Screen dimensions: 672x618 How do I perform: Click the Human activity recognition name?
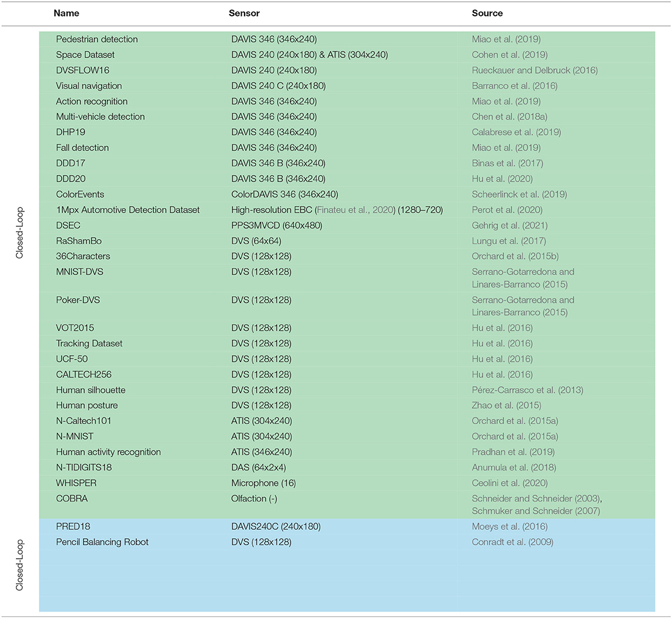tap(108, 452)
